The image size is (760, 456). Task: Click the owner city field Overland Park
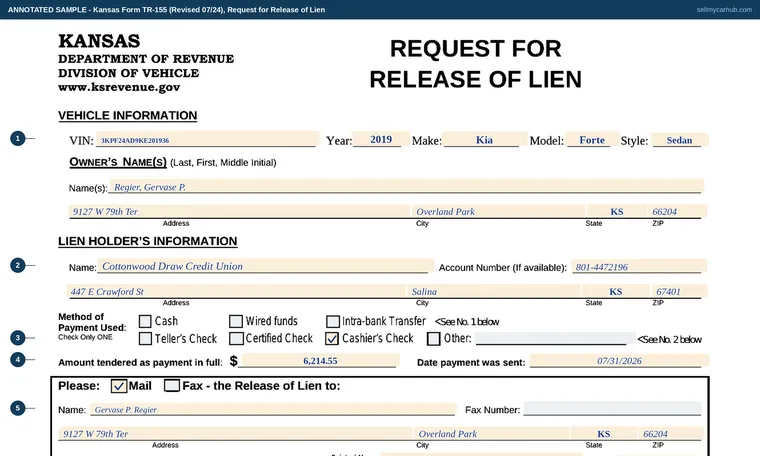[x=498, y=211]
